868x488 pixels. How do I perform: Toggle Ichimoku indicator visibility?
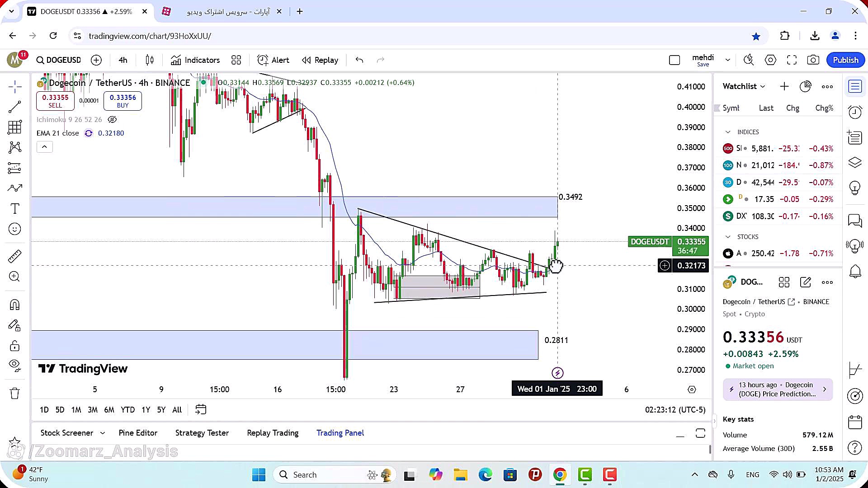point(112,120)
